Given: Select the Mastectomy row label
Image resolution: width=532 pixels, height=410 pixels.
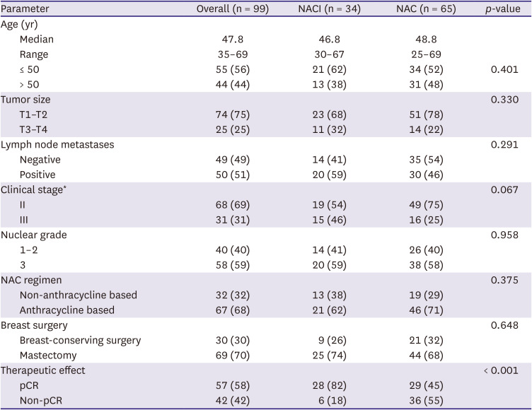Looking at the screenshot, I should point(47,356).
